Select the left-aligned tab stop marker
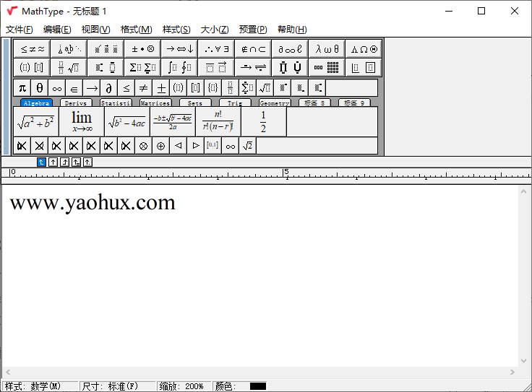The height and width of the screenshot is (392, 532). [x=41, y=162]
